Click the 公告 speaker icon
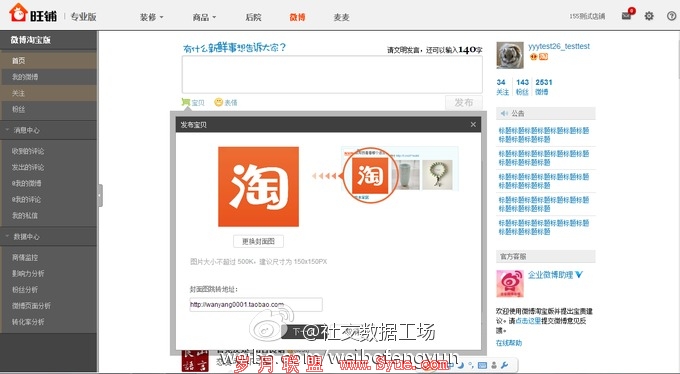680x374 pixels. [x=503, y=113]
